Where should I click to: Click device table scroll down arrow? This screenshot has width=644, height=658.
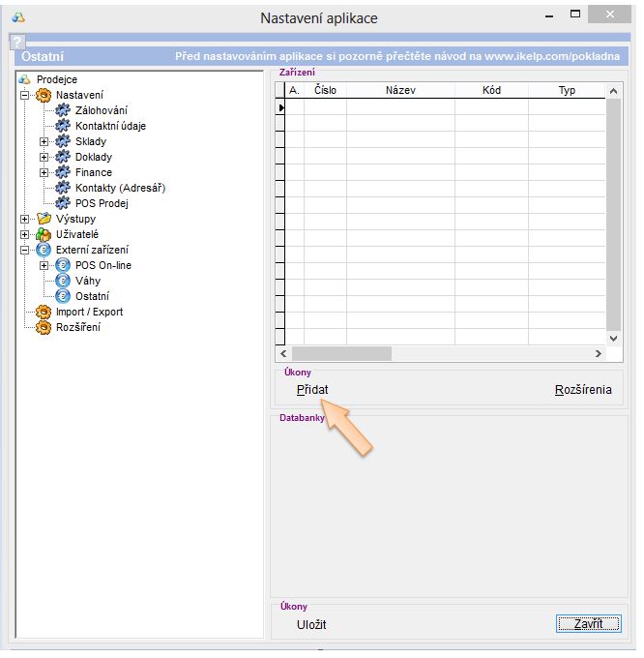[613, 339]
